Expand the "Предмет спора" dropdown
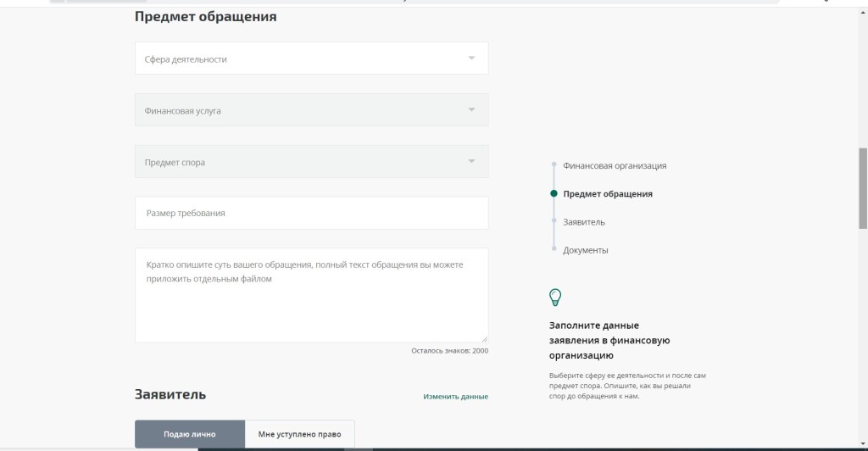 [311, 162]
